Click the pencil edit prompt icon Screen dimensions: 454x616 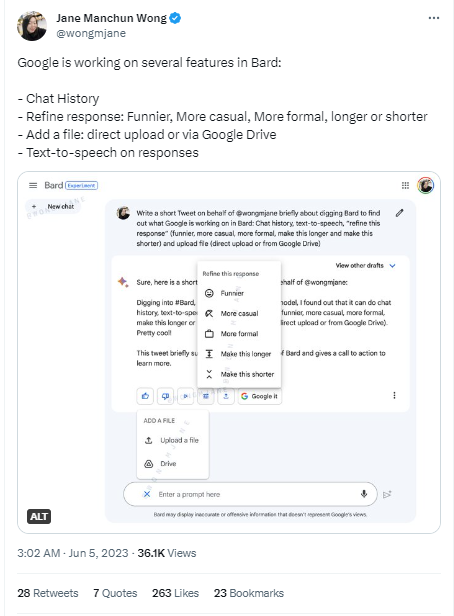(399, 213)
